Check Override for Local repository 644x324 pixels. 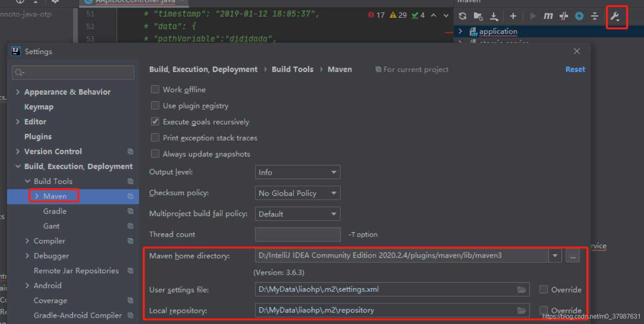(x=543, y=310)
